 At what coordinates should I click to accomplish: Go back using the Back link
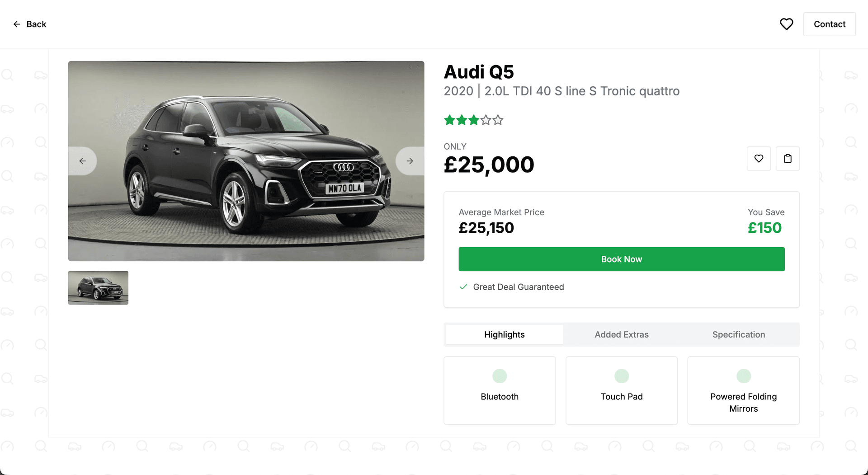tap(36, 24)
